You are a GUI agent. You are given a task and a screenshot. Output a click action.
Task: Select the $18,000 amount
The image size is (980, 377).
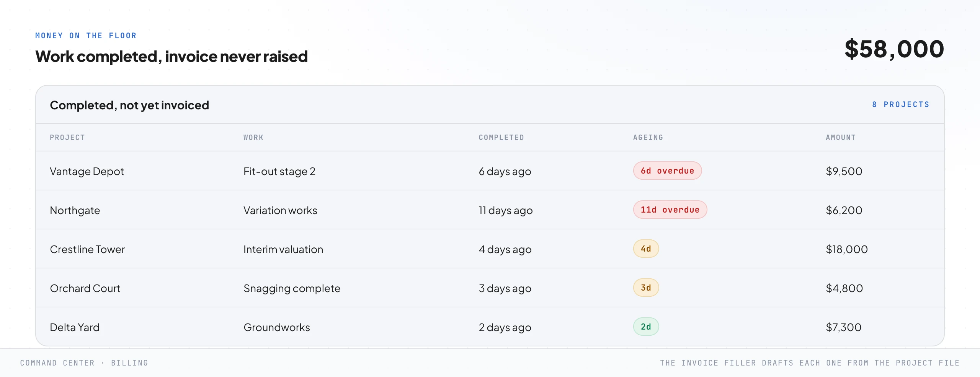click(847, 249)
